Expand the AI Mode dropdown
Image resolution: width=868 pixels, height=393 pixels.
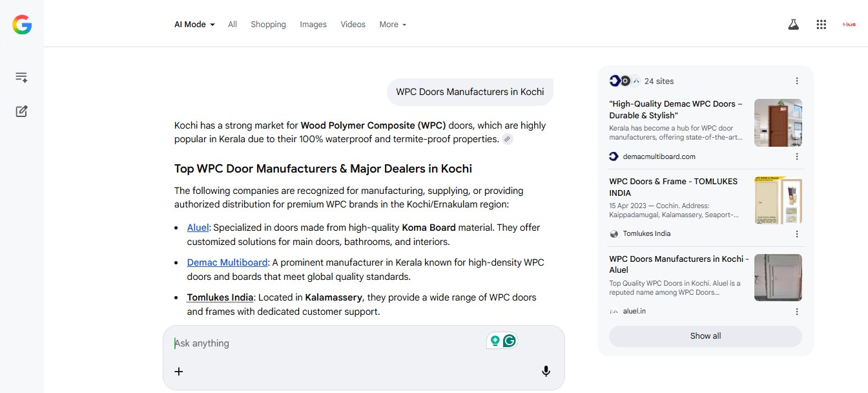pyautogui.click(x=194, y=25)
